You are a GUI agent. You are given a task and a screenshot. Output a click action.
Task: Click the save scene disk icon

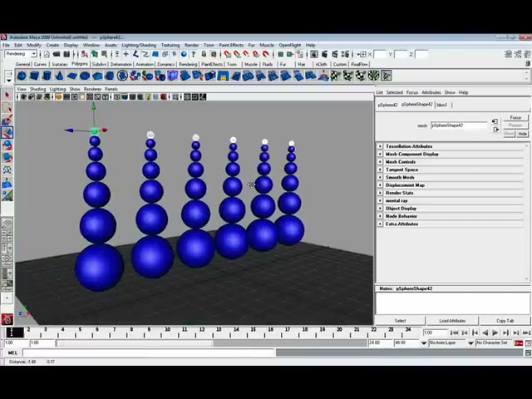(x=66, y=54)
